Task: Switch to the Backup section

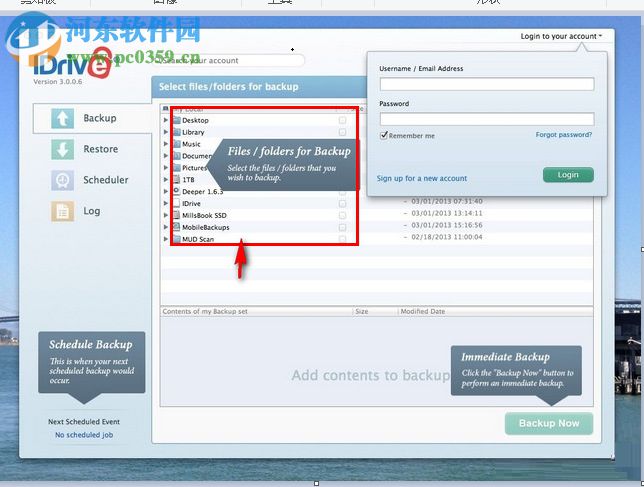Action: coord(92,118)
